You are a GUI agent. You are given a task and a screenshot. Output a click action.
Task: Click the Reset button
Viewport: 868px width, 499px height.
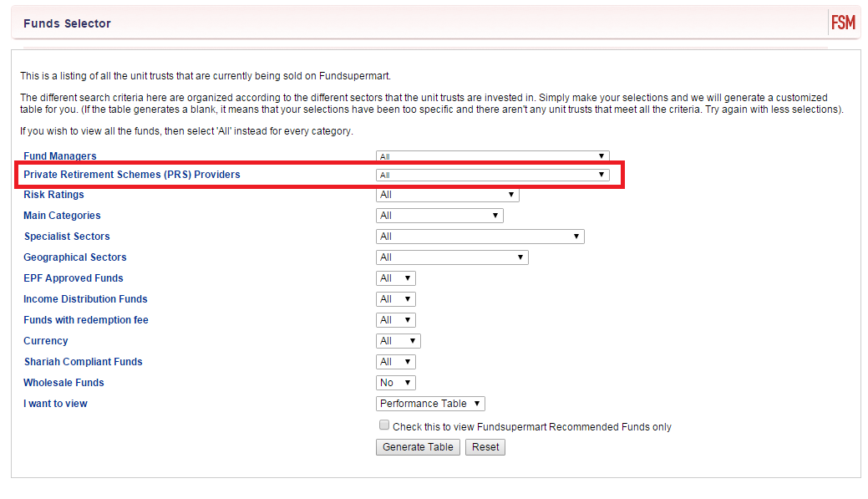485,447
